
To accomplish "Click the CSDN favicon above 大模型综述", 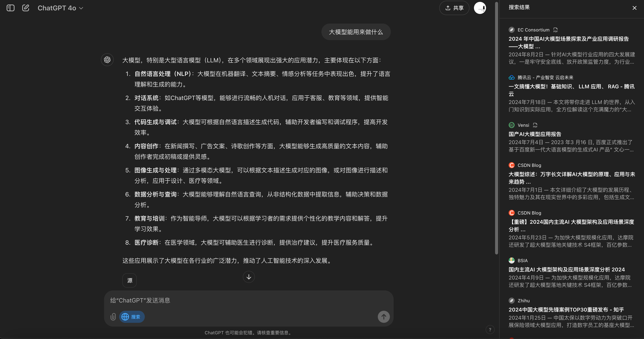I will 511,165.
